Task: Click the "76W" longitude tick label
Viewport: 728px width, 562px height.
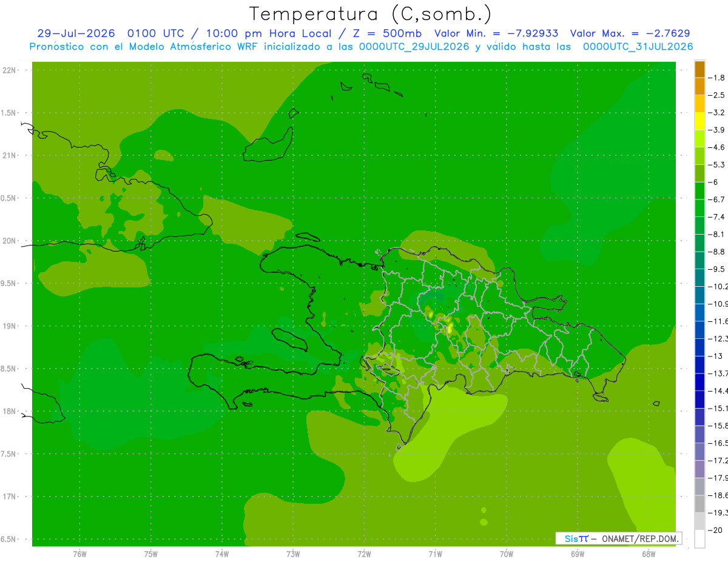Action: pyautogui.click(x=79, y=554)
